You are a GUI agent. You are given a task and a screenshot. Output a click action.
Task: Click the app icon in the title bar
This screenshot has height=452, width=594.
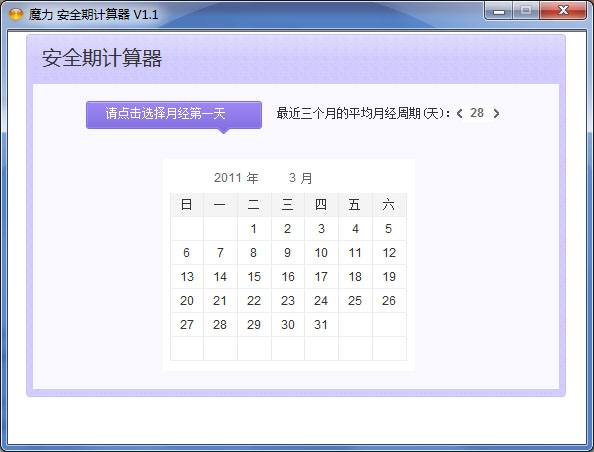(x=16, y=14)
